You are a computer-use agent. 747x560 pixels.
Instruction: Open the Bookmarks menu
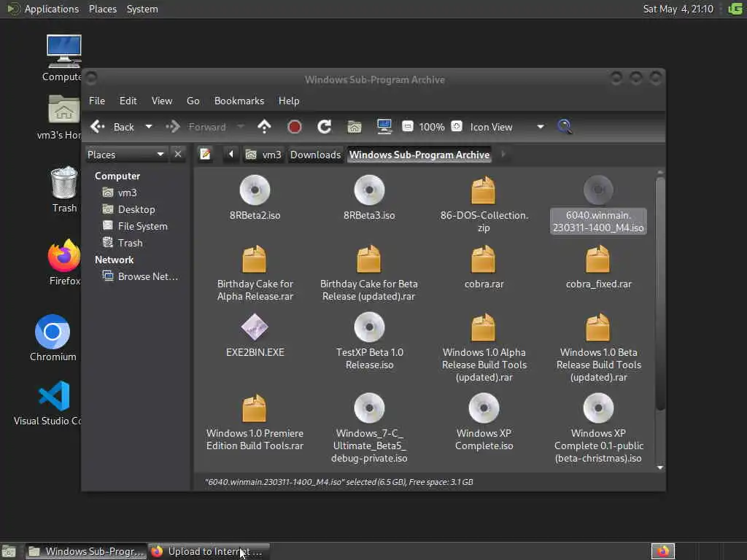pos(239,101)
